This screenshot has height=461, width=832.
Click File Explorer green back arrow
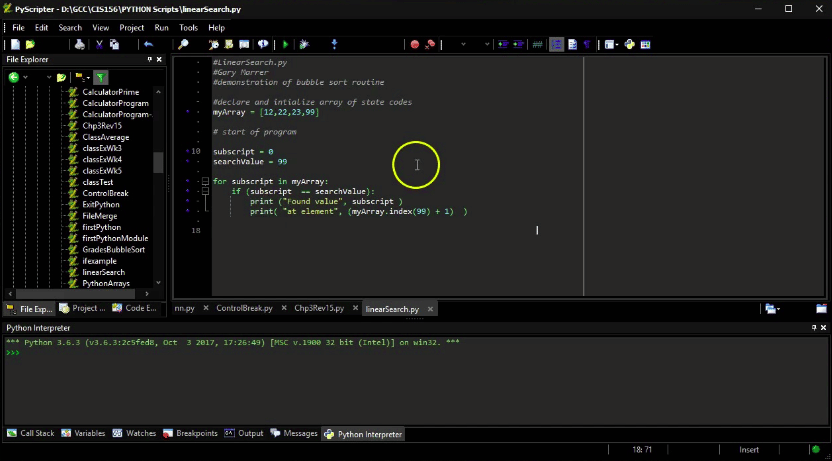point(14,77)
